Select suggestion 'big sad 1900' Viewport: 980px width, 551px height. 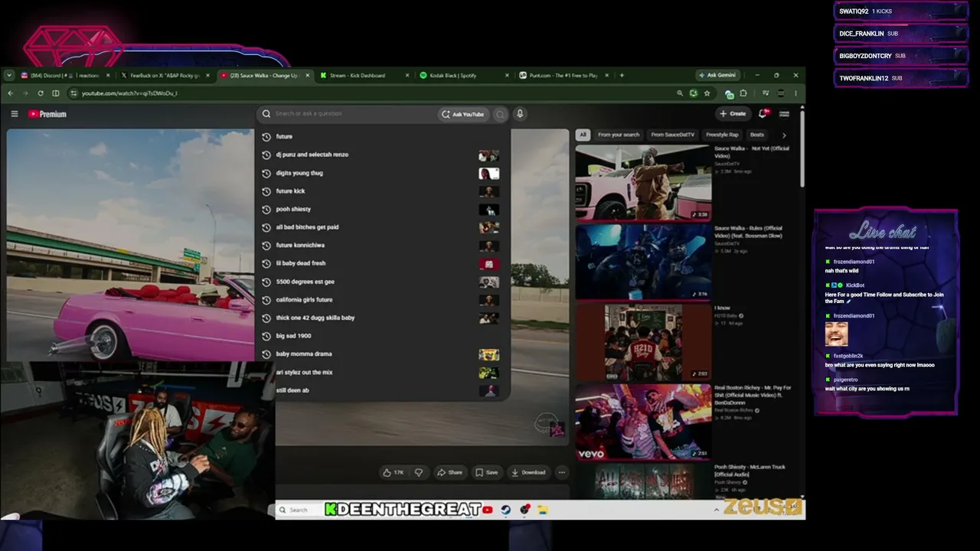[x=383, y=336]
